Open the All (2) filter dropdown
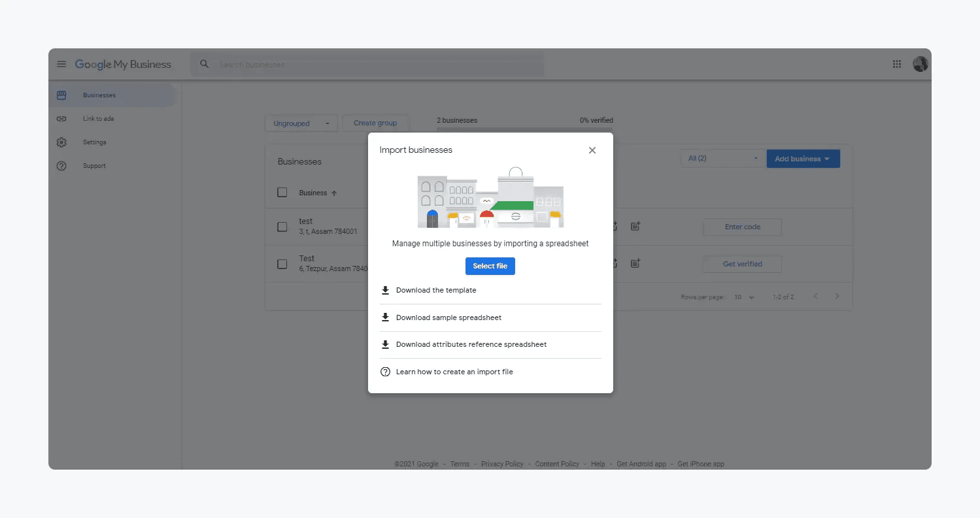 [722, 159]
